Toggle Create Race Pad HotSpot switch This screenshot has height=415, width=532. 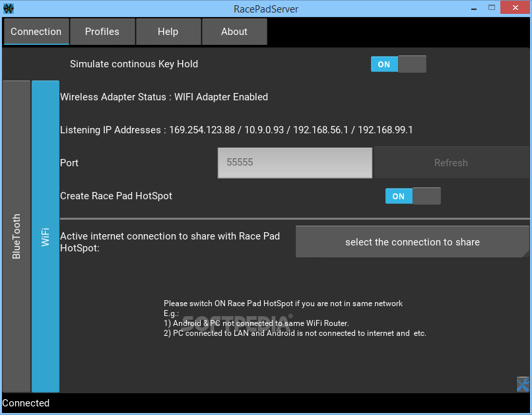413,196
